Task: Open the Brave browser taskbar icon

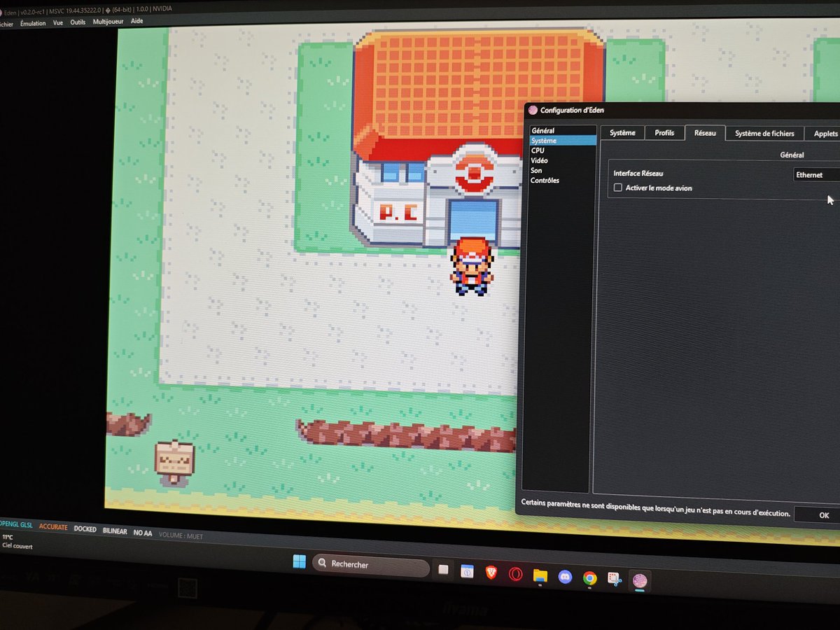Action: click(491, 573)
